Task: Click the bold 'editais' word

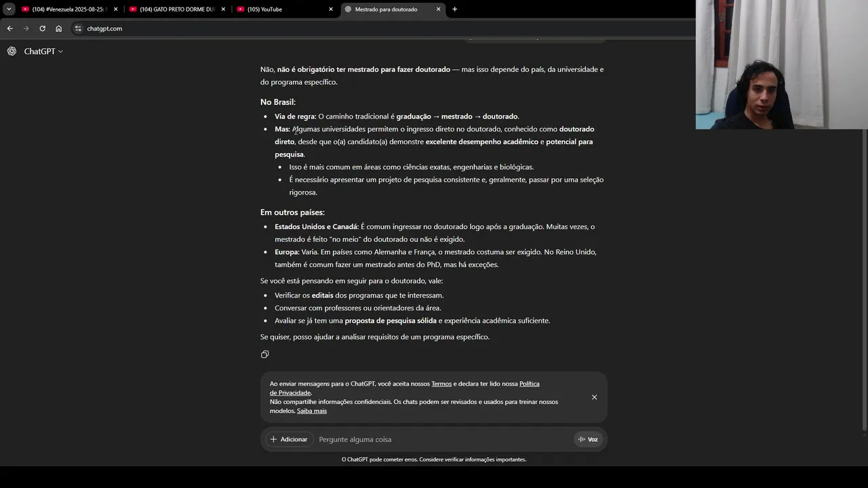Action: tap(323, 296)
